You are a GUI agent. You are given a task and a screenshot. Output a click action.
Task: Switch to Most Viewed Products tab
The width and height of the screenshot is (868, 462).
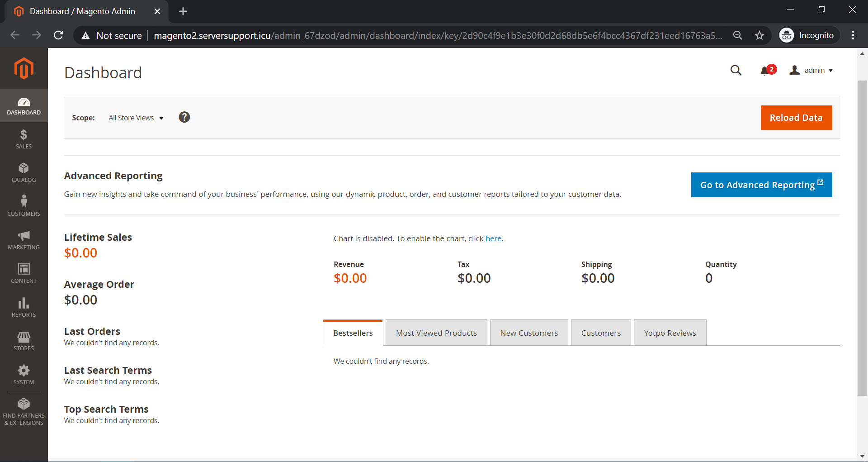436,333
